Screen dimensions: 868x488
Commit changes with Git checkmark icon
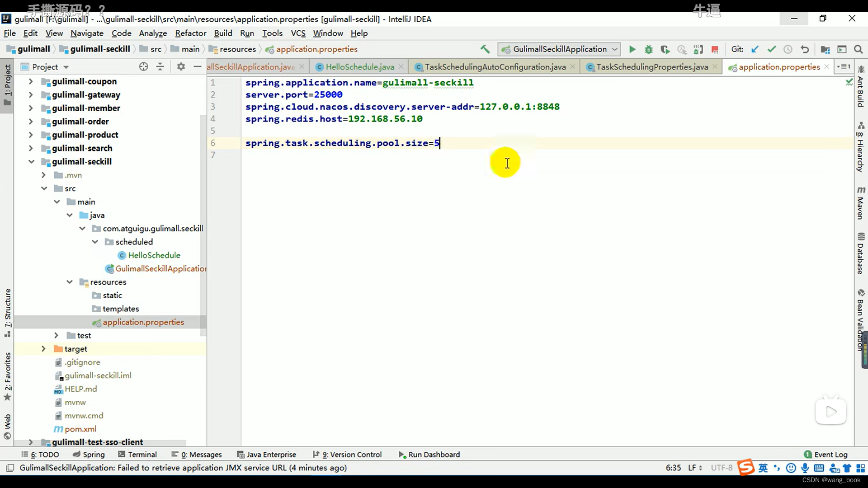click(x=772, y=49)
